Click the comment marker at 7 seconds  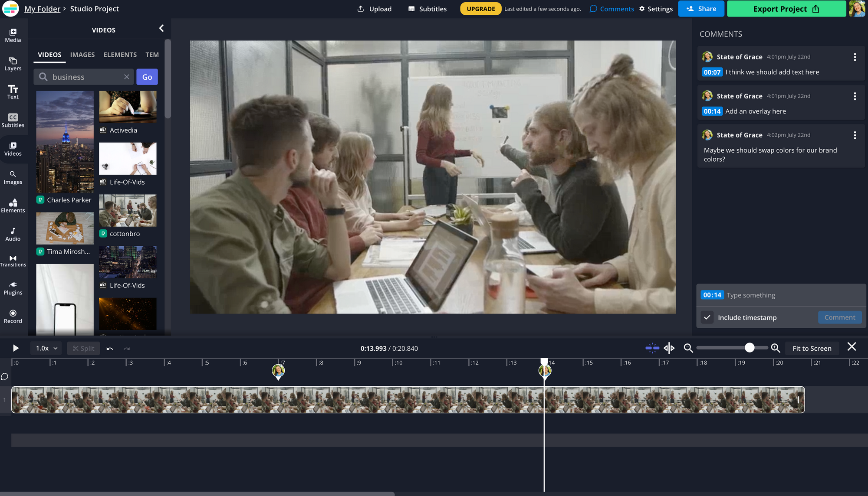(278, 371)
